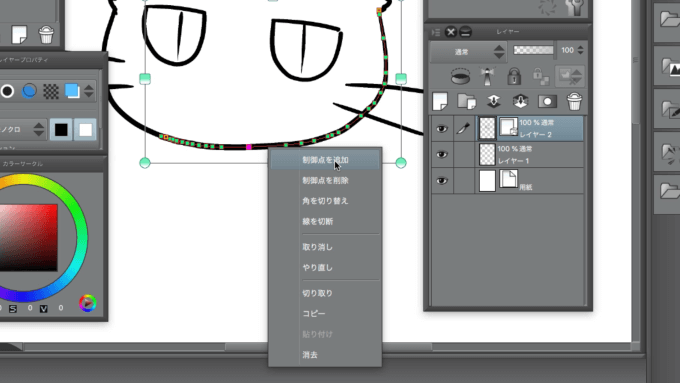
Task: Click the blue circle layer property icon
Action: (29, 91)
